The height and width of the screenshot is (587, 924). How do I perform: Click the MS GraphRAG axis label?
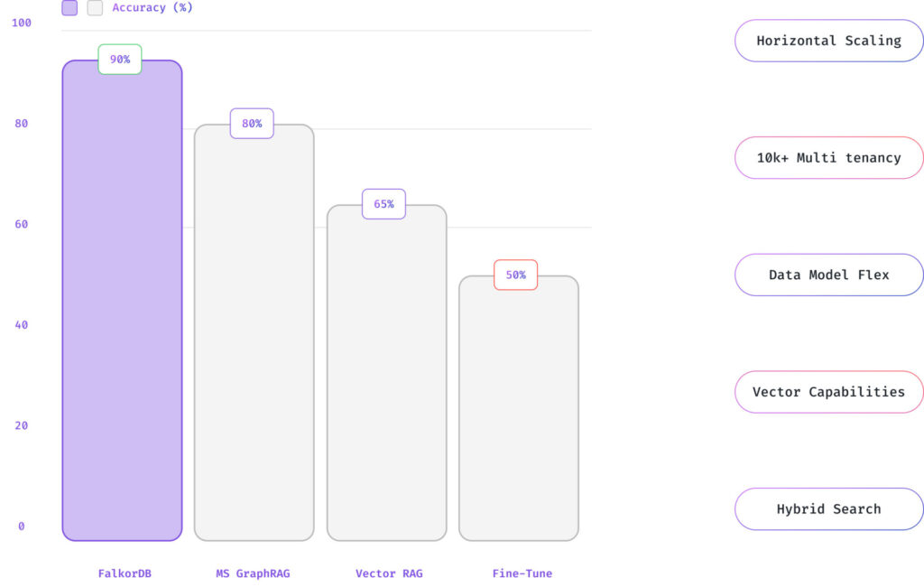[x=254, y=573]
